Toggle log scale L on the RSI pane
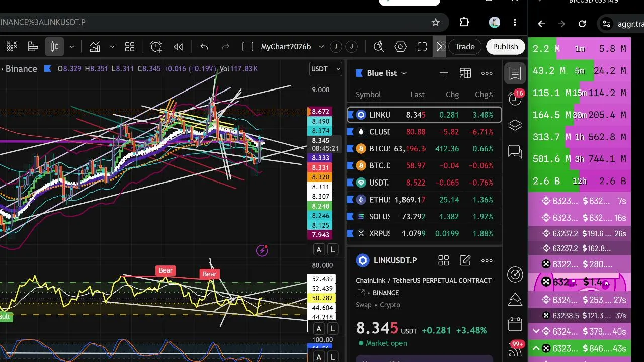 (333, 329)
